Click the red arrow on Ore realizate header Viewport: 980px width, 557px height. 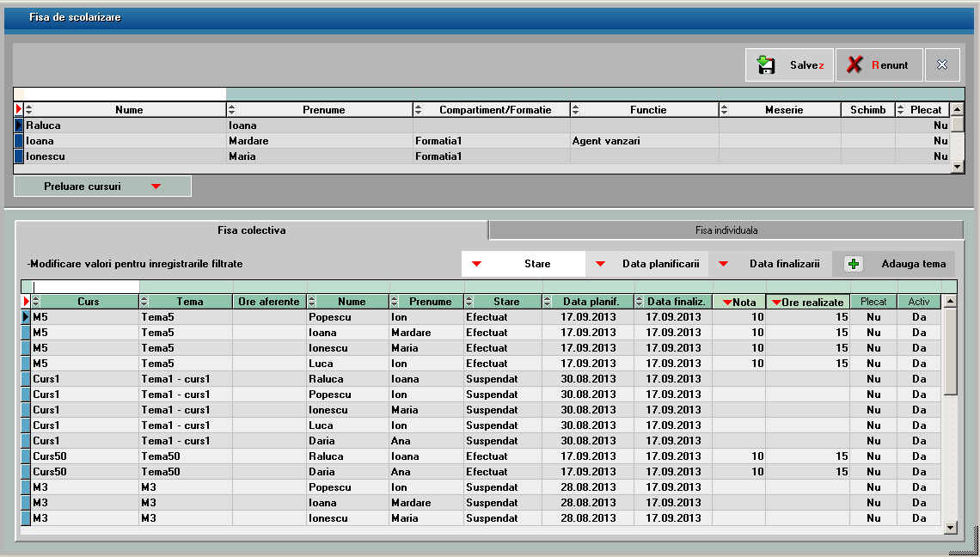click(x=776, y=303)
